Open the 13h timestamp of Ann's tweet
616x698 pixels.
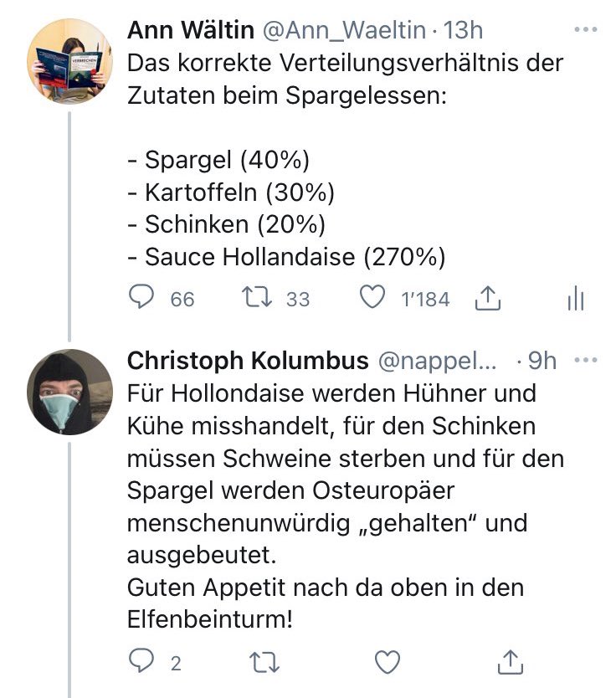(463, 31)
